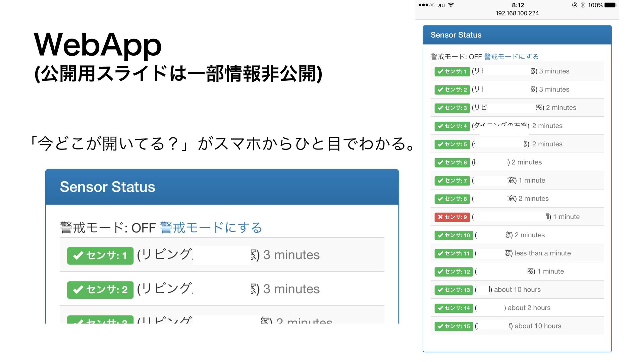Tap the battery icon in status bar
This screenshot has height=362, width=644.
[610, 5]
